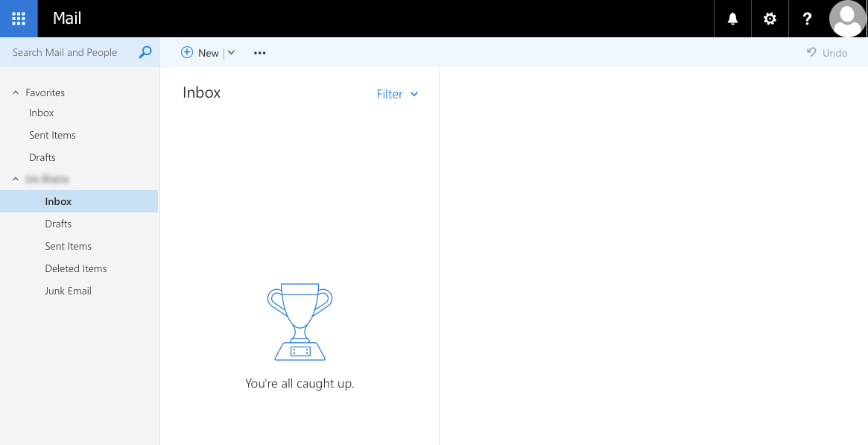The width and height of the screenshot is (868, 445).
Task: Switch to the Junk Email folder
Action: pos(68,291)
